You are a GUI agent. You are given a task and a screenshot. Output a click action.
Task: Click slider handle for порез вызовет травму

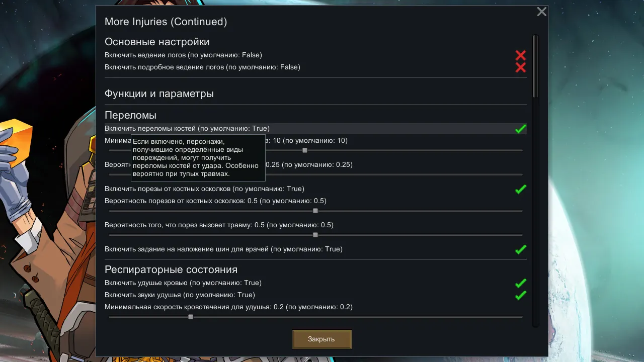tap(315, 235)
